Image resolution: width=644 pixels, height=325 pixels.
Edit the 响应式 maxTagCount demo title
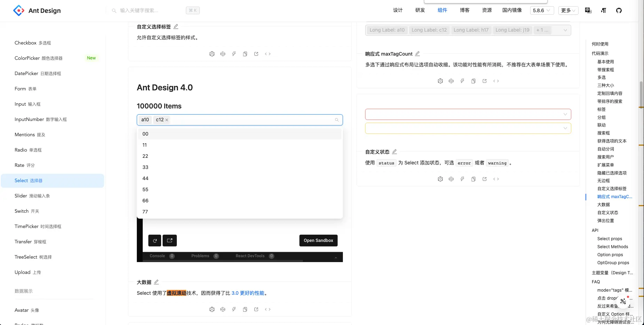click(x=417, y=54)
